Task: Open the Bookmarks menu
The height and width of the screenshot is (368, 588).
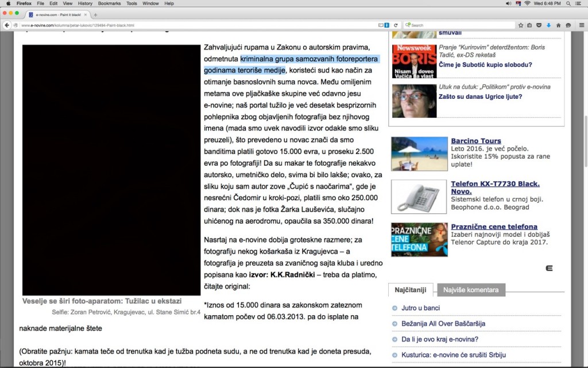Action: (108, 3)
